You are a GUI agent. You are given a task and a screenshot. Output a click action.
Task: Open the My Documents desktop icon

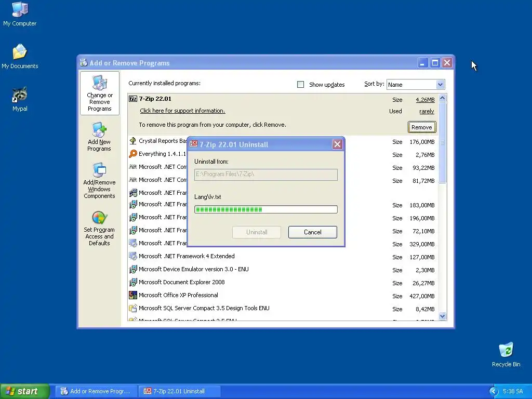pos(20,56)
